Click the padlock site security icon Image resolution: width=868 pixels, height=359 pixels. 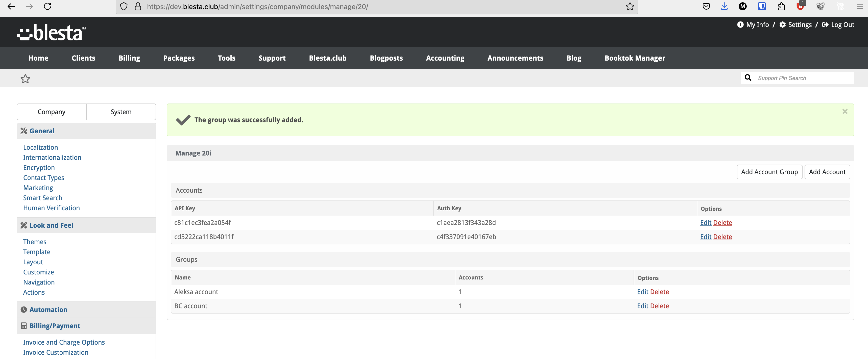pos(138,6)
